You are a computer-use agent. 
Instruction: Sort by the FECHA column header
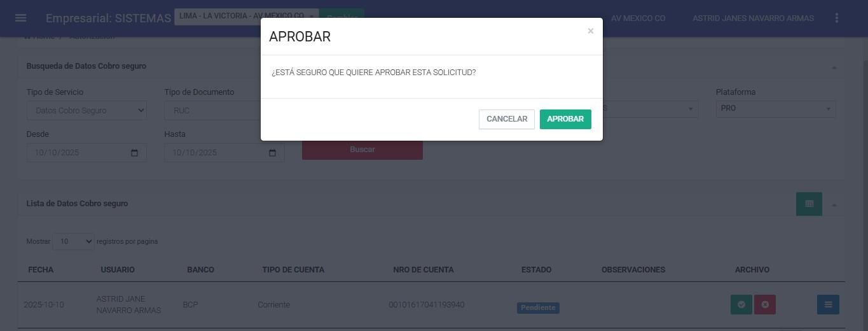coord(41,270)
